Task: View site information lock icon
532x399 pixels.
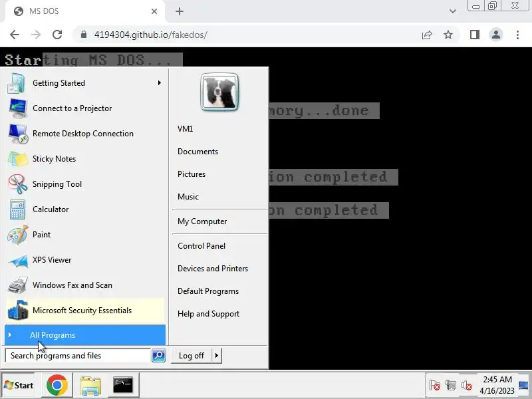Action: click(x=84, y=35)
